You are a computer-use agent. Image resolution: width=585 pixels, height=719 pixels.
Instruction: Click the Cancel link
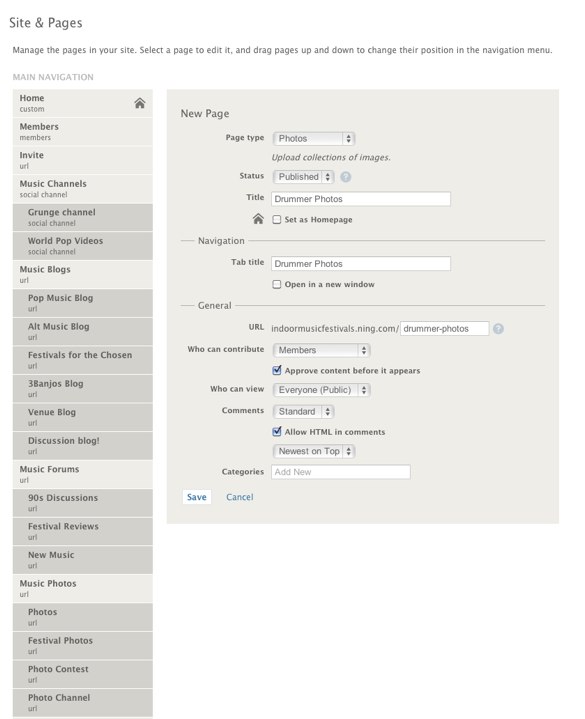click(239, 497)
